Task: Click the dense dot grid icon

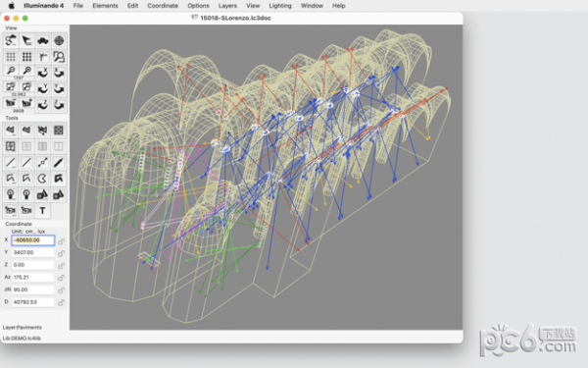Action: (26, 57)
